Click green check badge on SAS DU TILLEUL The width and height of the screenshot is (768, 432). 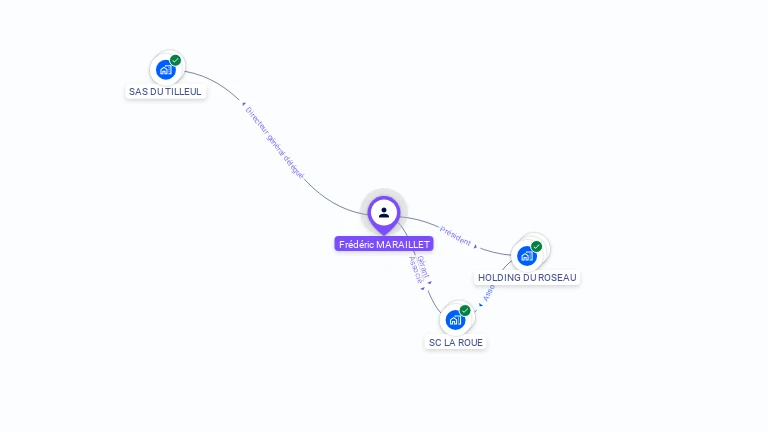pyautogui.click(x=175, y=60)
